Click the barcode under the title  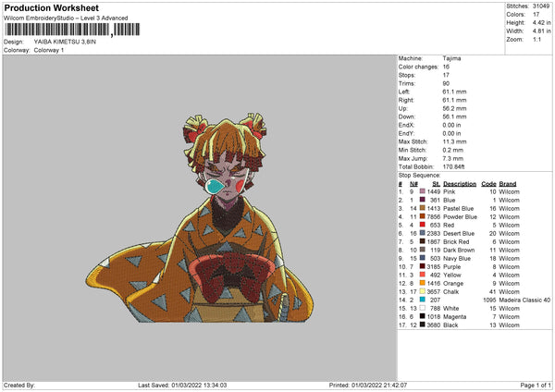point(72,30)
